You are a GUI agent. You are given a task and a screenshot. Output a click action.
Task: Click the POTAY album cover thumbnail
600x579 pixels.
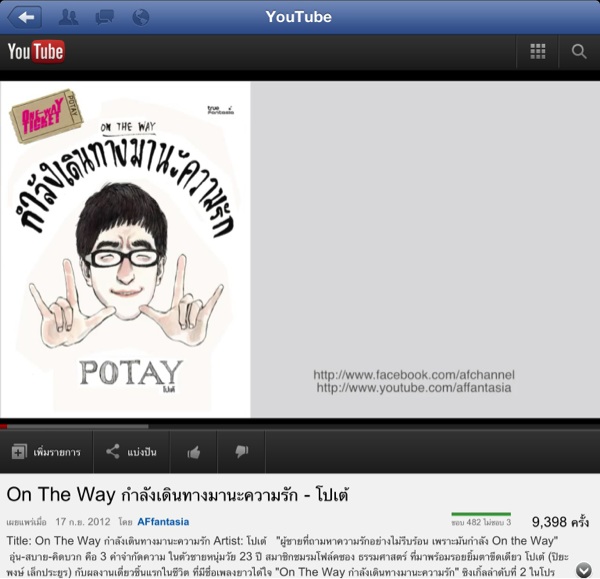pos(126,249)
